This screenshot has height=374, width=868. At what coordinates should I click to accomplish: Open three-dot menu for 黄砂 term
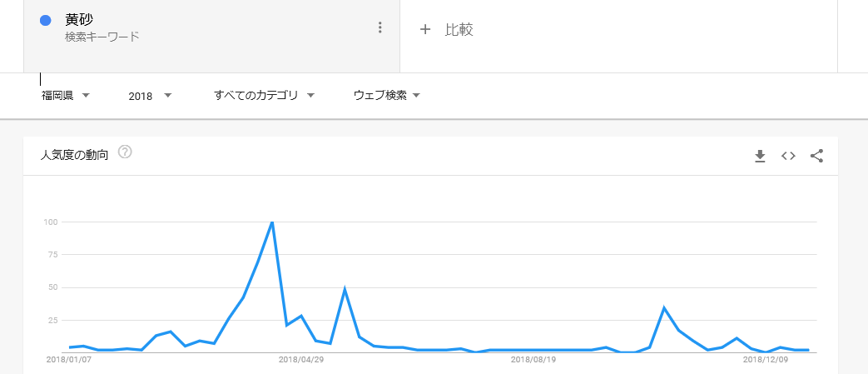379,27
